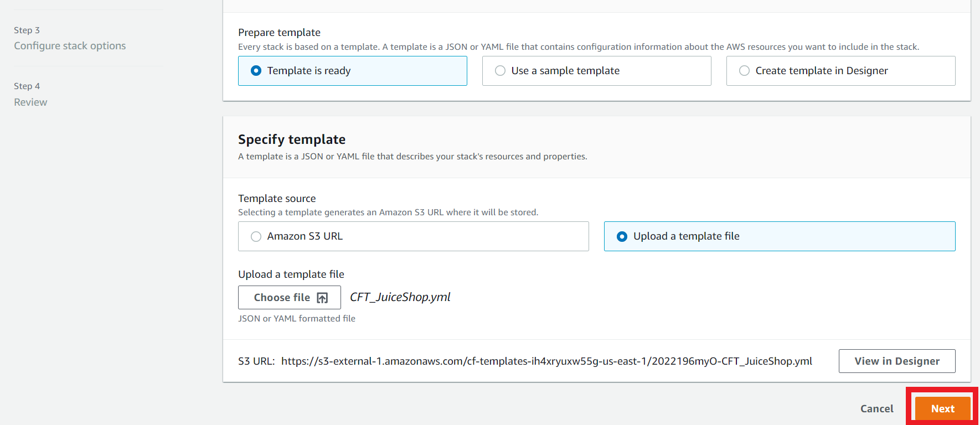Click the Choose file button

(x=290, y=298)
